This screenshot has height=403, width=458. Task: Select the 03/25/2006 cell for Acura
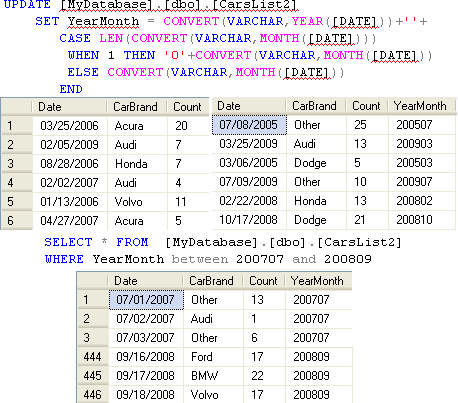70,126
